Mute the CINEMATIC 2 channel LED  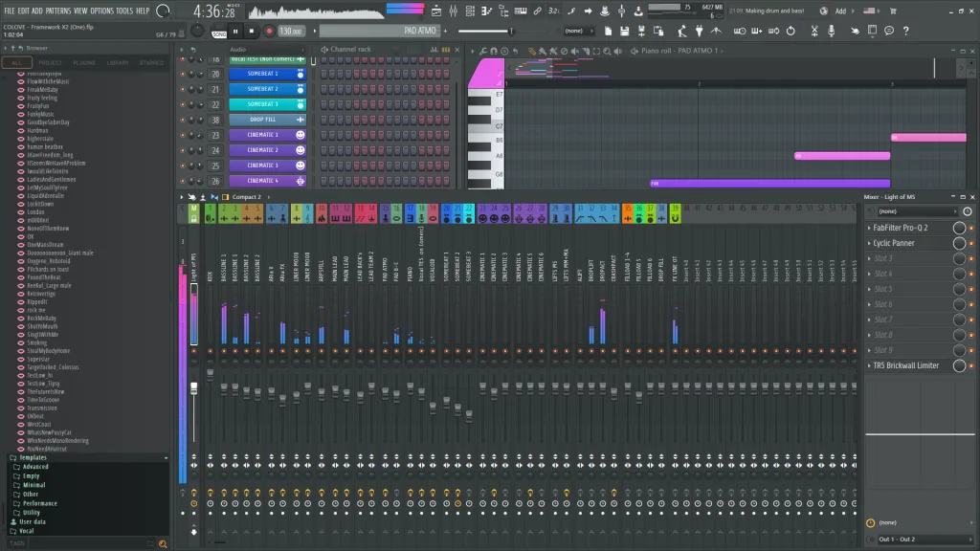tap(183, 150)
